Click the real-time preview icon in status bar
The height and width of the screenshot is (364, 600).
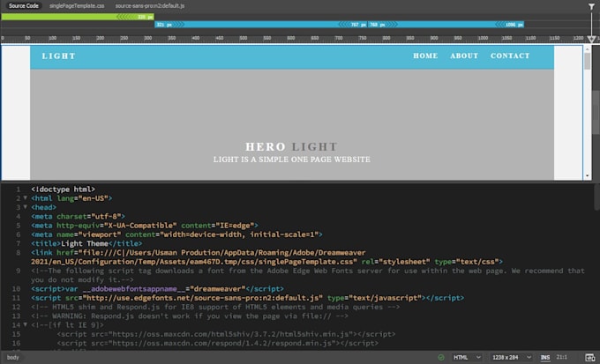tap(590, 358)
